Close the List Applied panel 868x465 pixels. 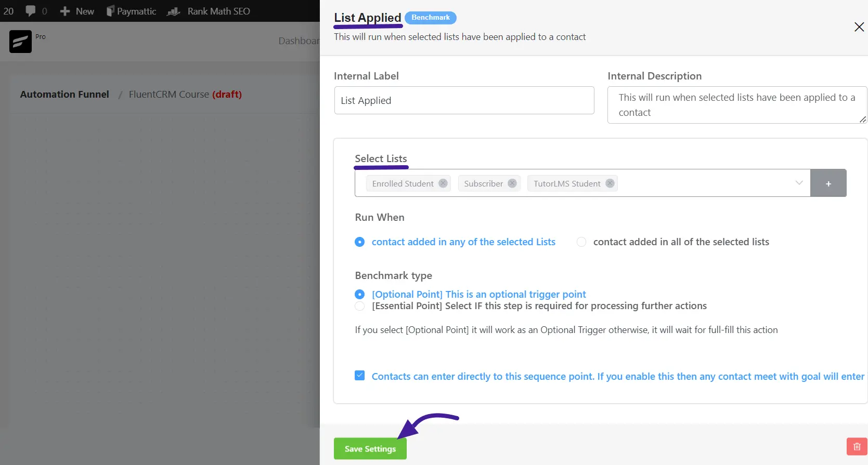click(859, 27)
